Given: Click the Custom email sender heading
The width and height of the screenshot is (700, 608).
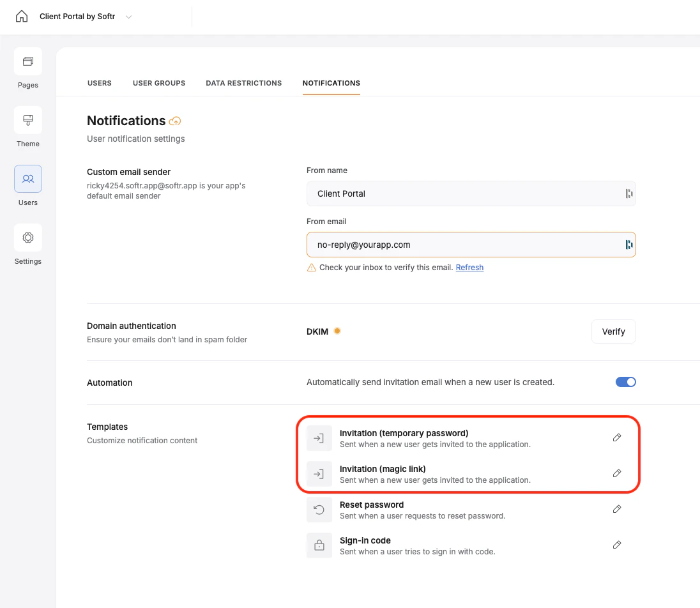Looking at the screenshot, I should [128, 172].
